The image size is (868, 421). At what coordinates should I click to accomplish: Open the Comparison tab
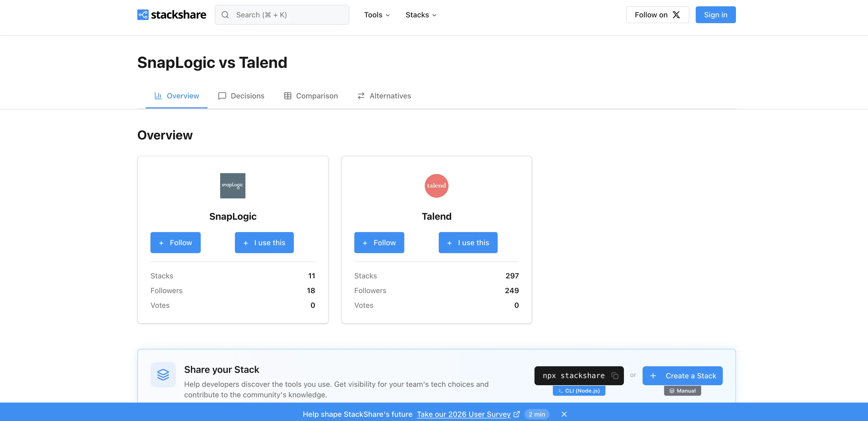(311, 96)
